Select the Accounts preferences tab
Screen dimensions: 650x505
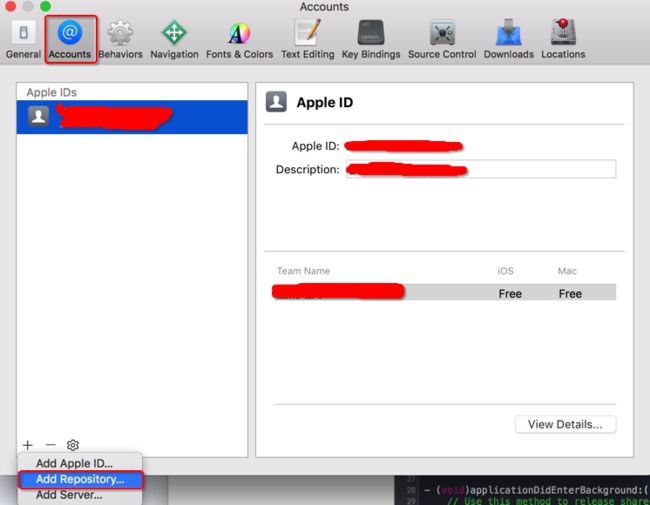pos(70,40)
